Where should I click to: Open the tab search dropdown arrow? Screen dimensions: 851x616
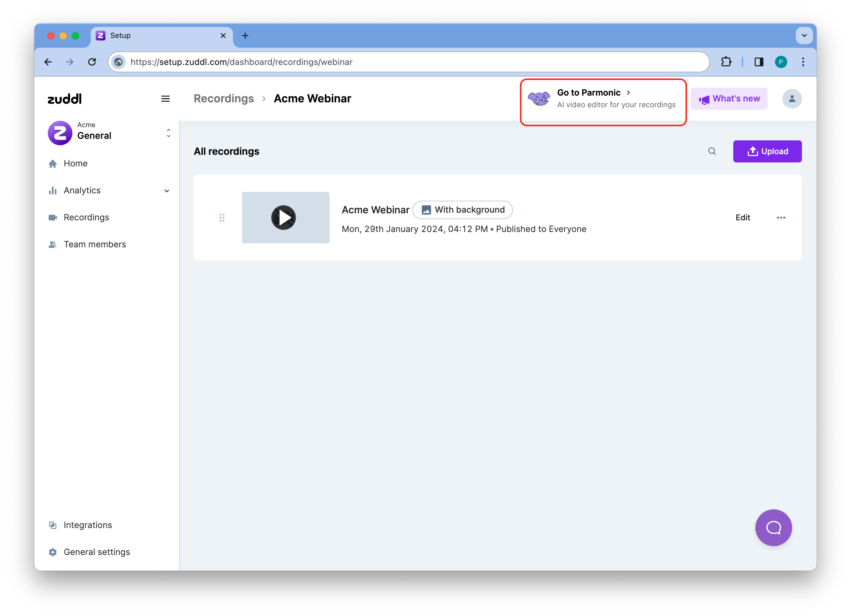point(804,36)
